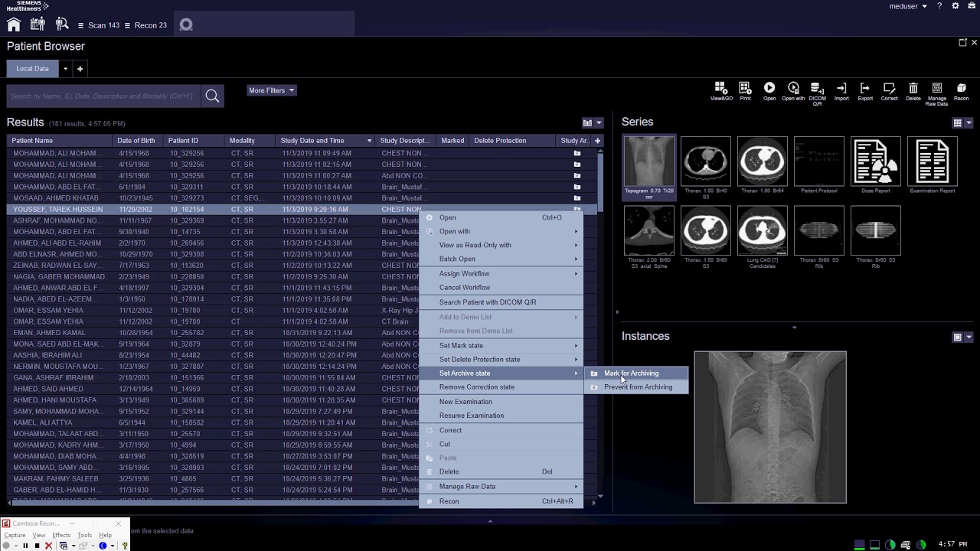
Task: Open the Instances view dropdown arrow
Action: 969,337
